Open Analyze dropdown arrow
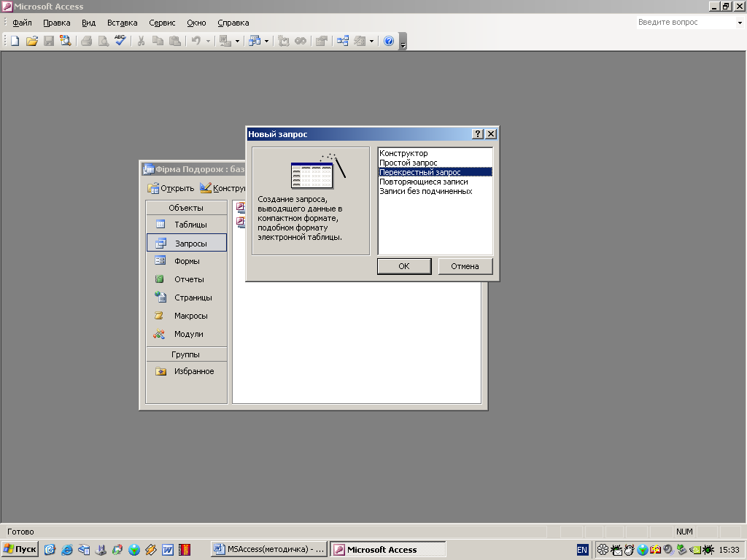This screenshot has width=747, height=560. click(x=267, y=42)
